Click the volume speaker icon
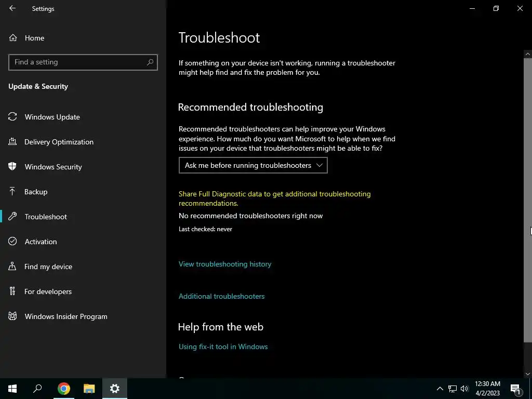The image size is (532, 399). pyautogui.click(x=464, y=389)
